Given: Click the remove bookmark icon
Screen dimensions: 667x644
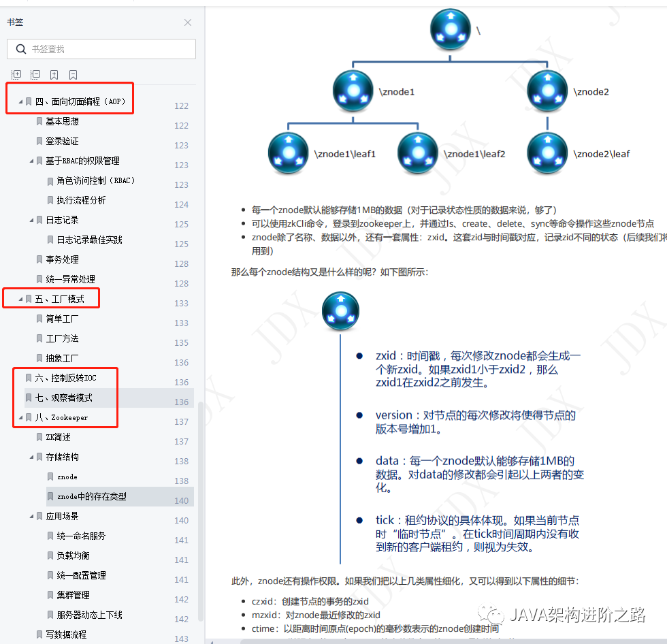Looking at the screenshot, I should tap(73, 74).
